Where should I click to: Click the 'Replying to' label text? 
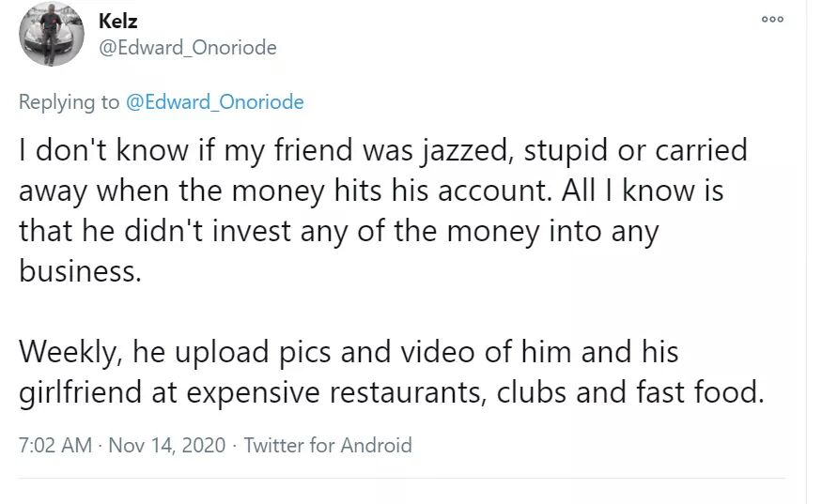pos(69,102)
